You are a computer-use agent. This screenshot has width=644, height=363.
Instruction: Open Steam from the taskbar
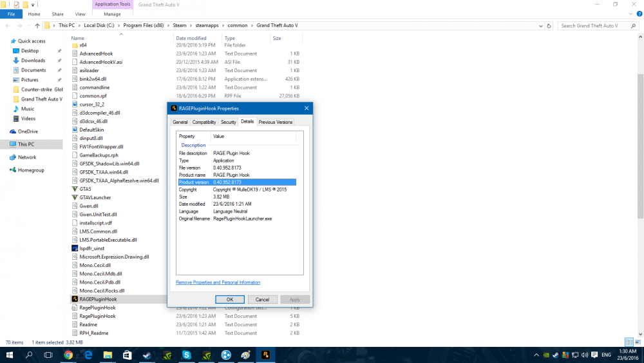click(147, 355)
